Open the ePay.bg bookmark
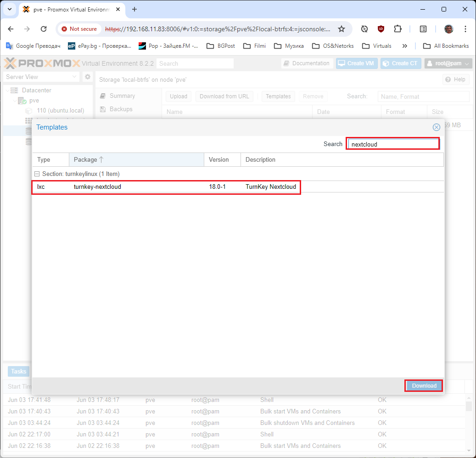Image resolution: width=476 pixels, height=458 pixels. pos(99,46)
